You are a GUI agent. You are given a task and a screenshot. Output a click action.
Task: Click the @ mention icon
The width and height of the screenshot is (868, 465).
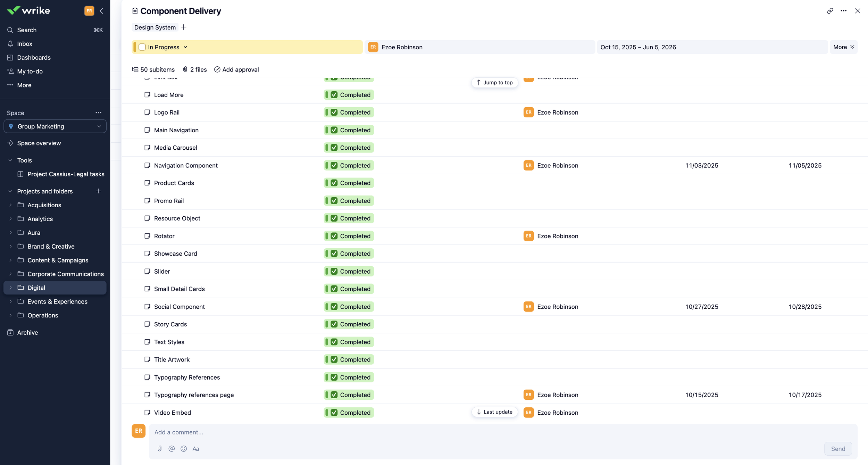(x=172, y=448)
